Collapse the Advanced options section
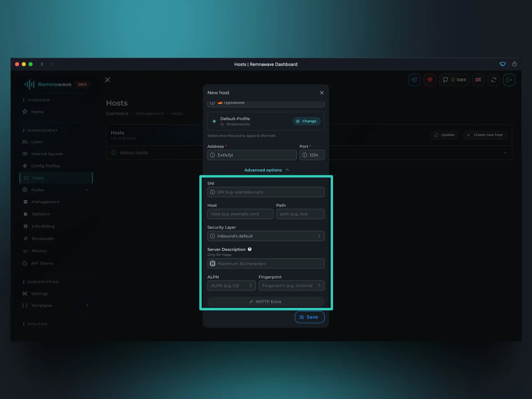The height and width of the screenshot is (399, 532). (266, 170)
